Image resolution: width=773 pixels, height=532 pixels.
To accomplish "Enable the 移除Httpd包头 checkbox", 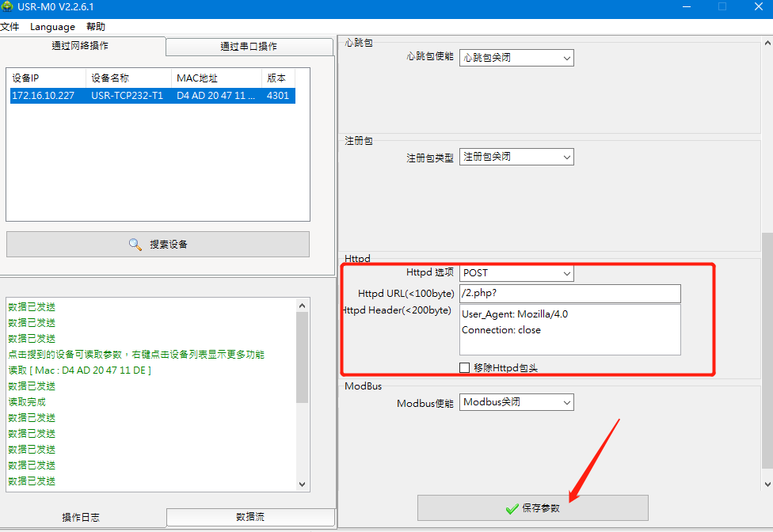I will (x=465, y=368).
